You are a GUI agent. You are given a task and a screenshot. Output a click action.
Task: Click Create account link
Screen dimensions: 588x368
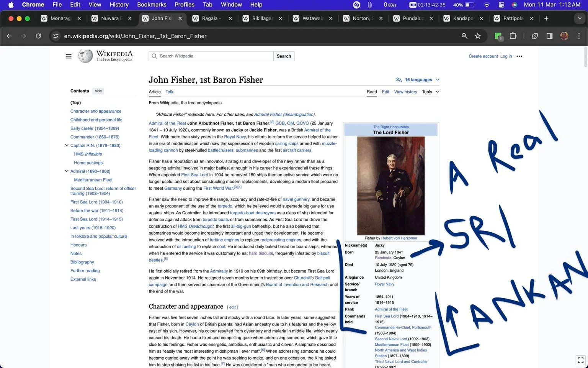pos(483,56)
